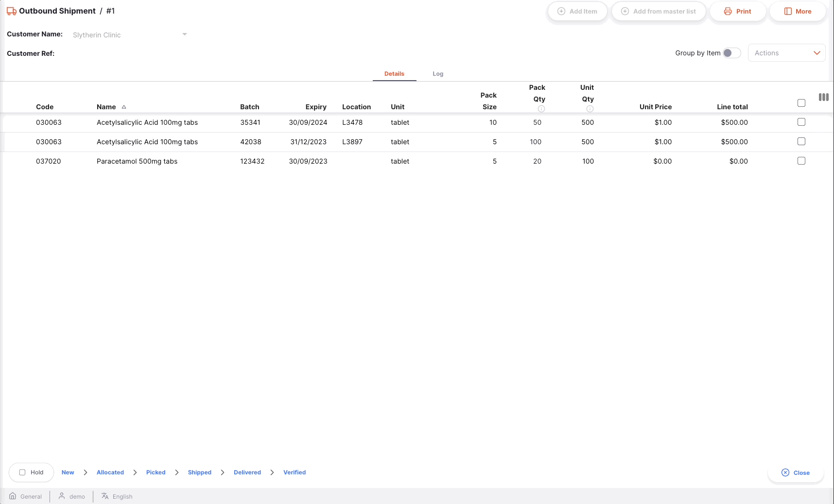Open the More panel button
This screenshot has width=834, height=504.
point(798,11)
